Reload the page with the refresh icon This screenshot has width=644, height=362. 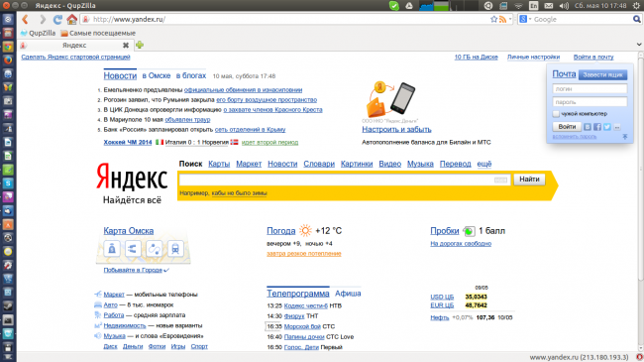[57, 19]
